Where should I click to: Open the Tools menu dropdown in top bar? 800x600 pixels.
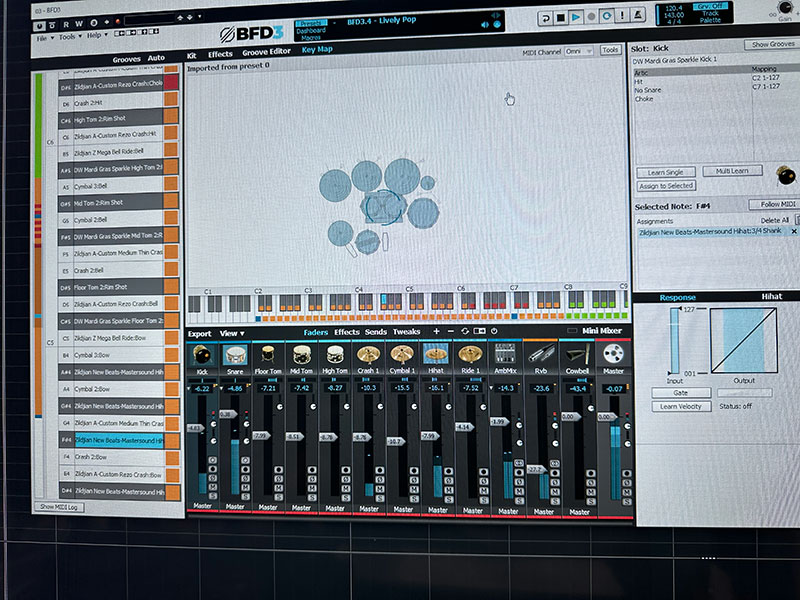(70, 37)
